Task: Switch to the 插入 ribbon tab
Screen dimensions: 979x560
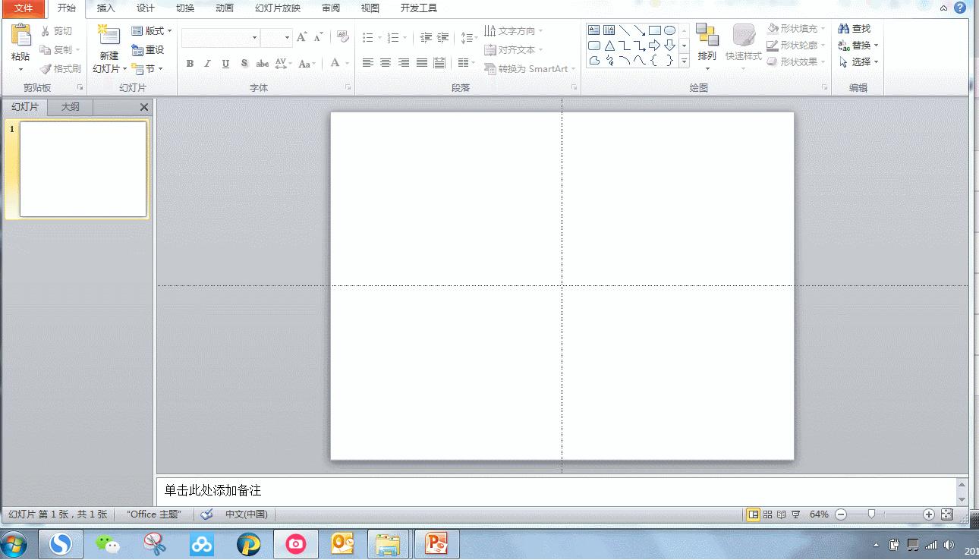Action: (x=105, y=8)
